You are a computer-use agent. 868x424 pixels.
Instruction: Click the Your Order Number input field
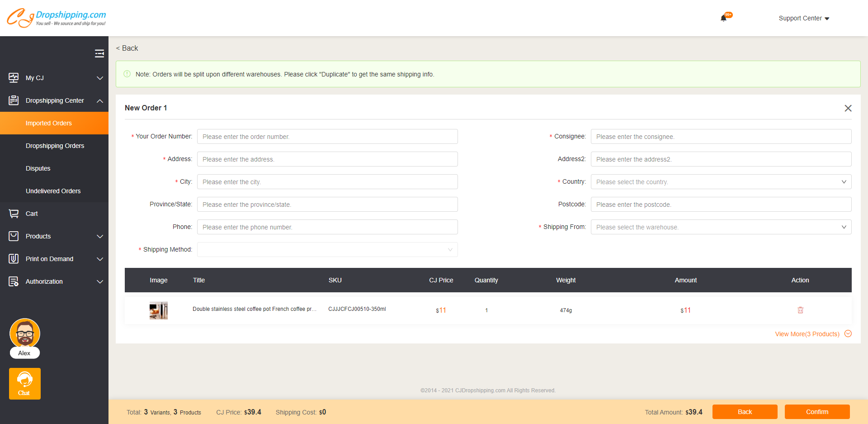click(327, 136)
